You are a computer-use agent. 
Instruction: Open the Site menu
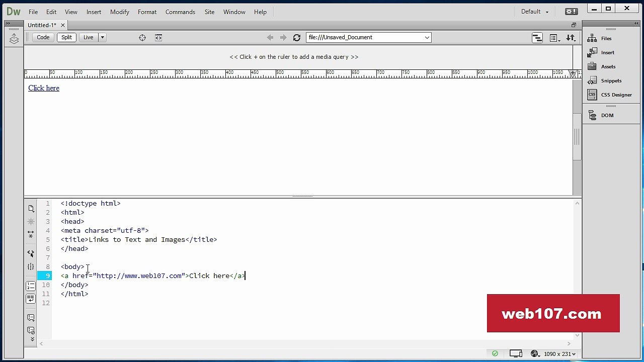pyautogui.click(x=209, y=12)
